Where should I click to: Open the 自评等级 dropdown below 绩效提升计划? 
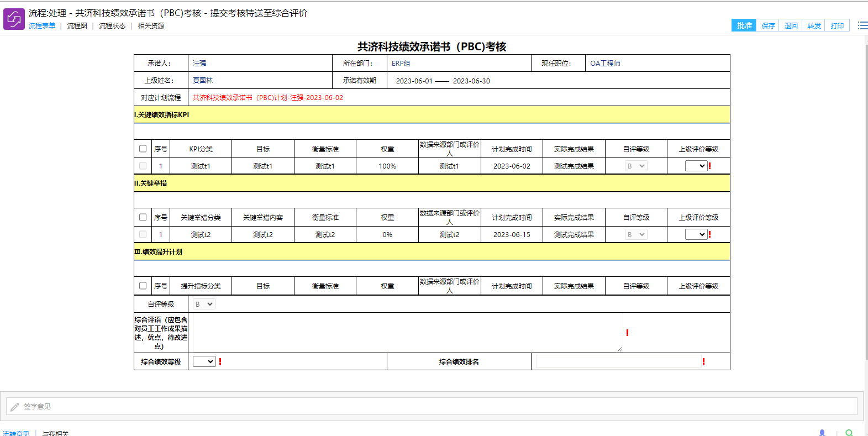204,304
